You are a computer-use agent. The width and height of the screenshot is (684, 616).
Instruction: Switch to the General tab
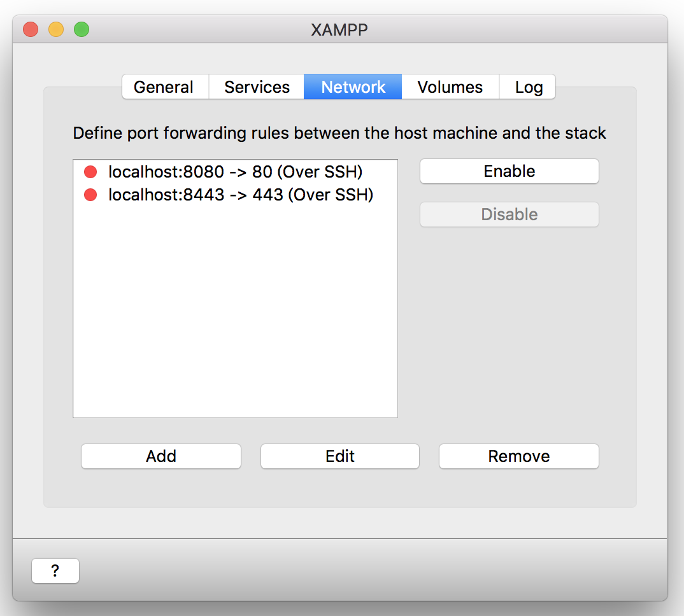pyautogui.click(x=164, y=87)
